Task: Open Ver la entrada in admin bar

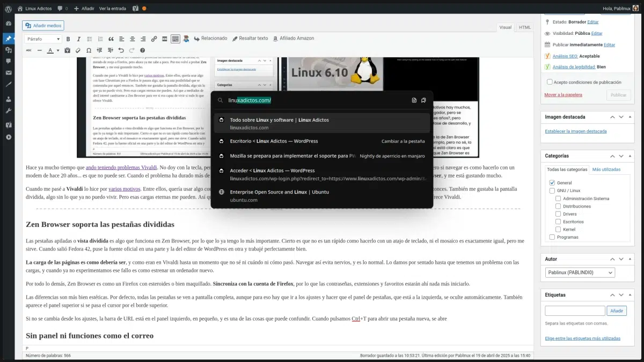Action: (x=113, y=8)
